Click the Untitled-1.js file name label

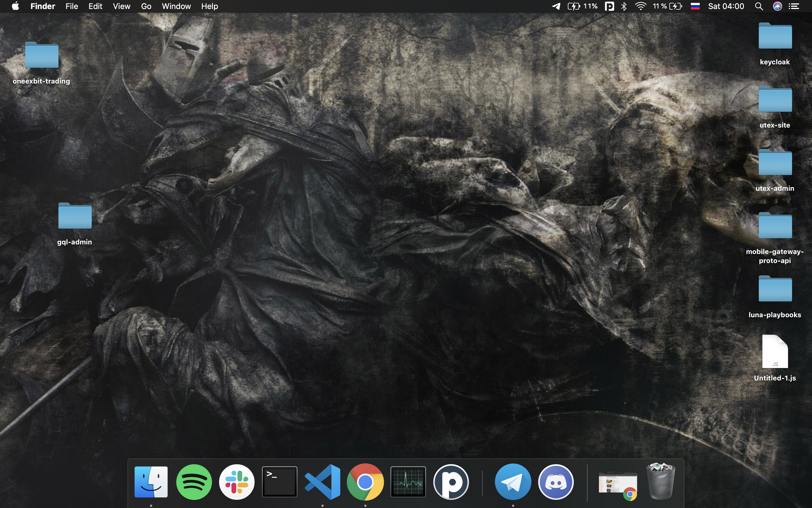pos(775,378)
